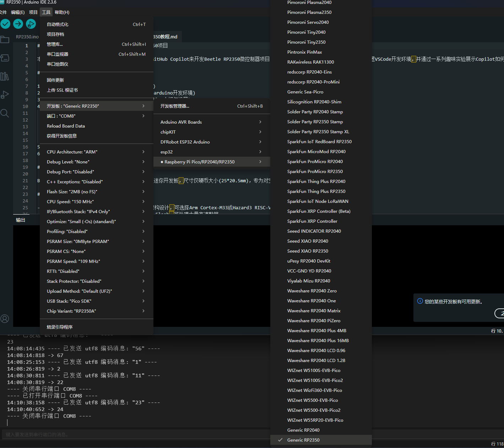This screenshot has height=448, width=504.
Task: Open the 项目 menu
Action: 33,12
